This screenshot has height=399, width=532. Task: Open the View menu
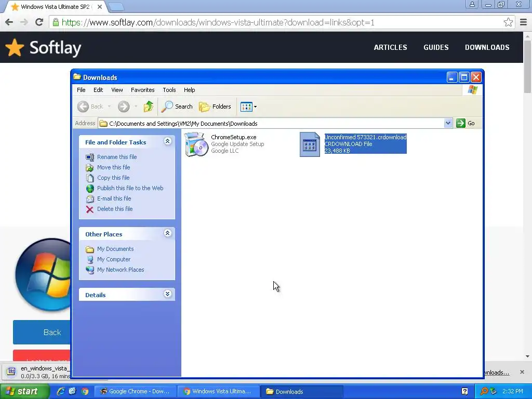point(117,90)
